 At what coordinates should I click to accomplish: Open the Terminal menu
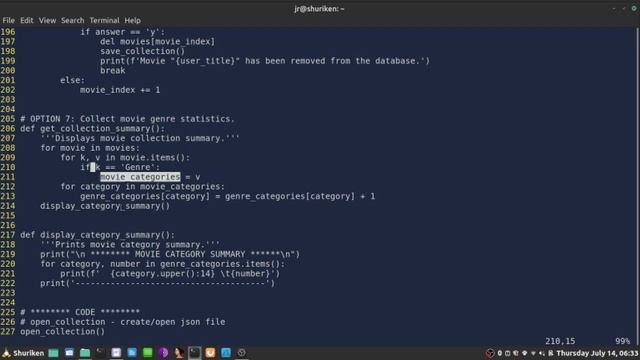(104, 20)
